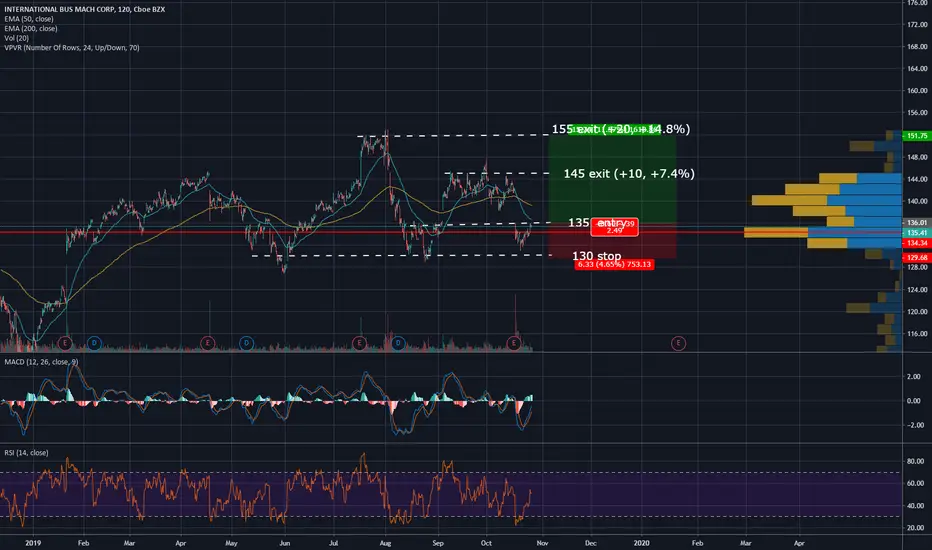Select the blue 135.41 price label
Viewport: 932px width, 550px height.
point(917,232)
